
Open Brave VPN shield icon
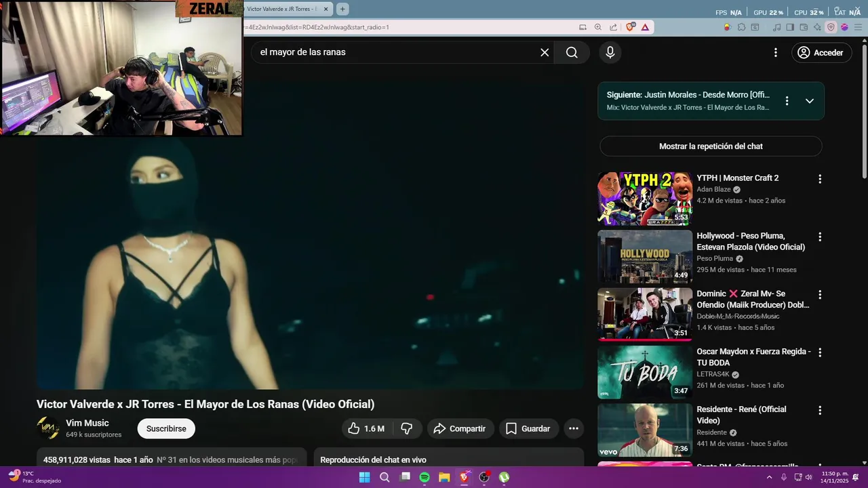(831, 27)
